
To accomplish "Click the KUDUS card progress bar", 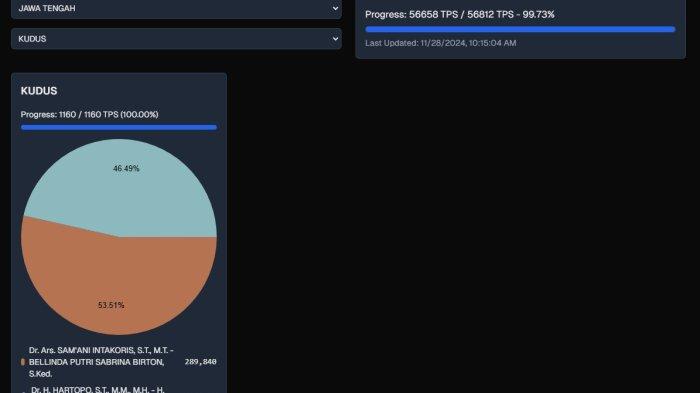I will [119, 128].
